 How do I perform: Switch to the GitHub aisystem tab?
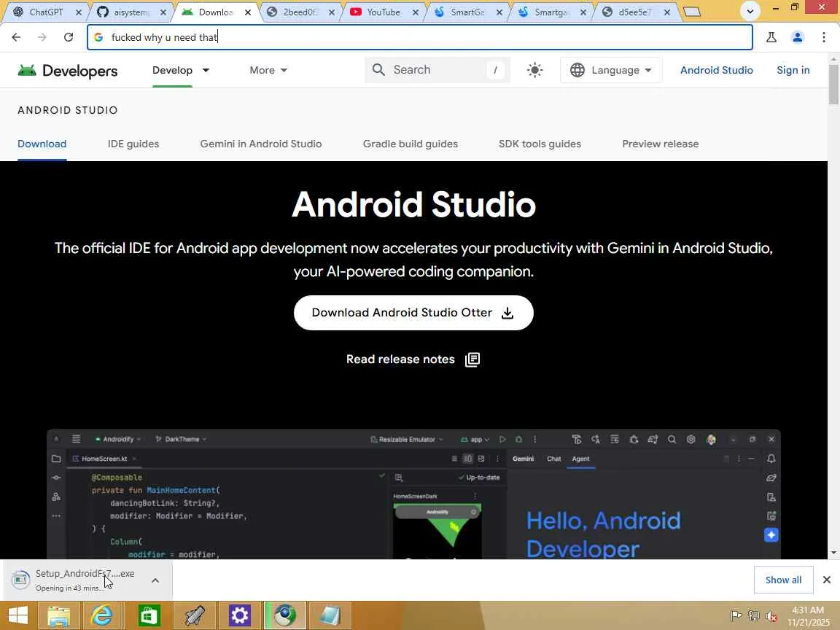[131, 12]
